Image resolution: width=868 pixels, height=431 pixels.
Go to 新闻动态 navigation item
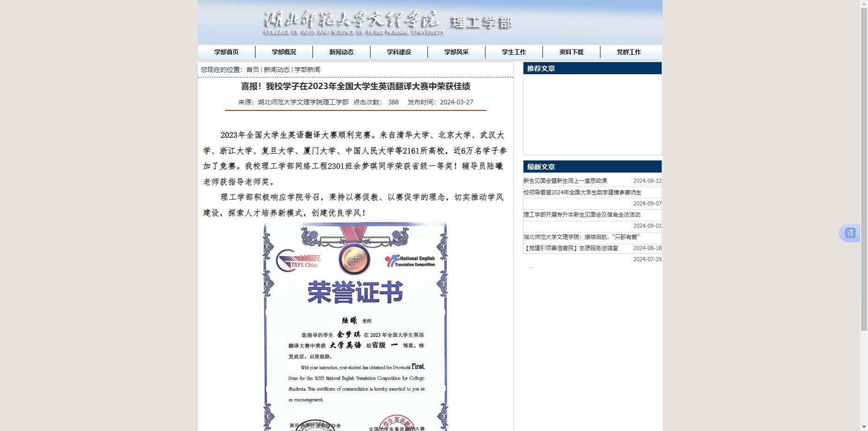(x=341, y=52)
